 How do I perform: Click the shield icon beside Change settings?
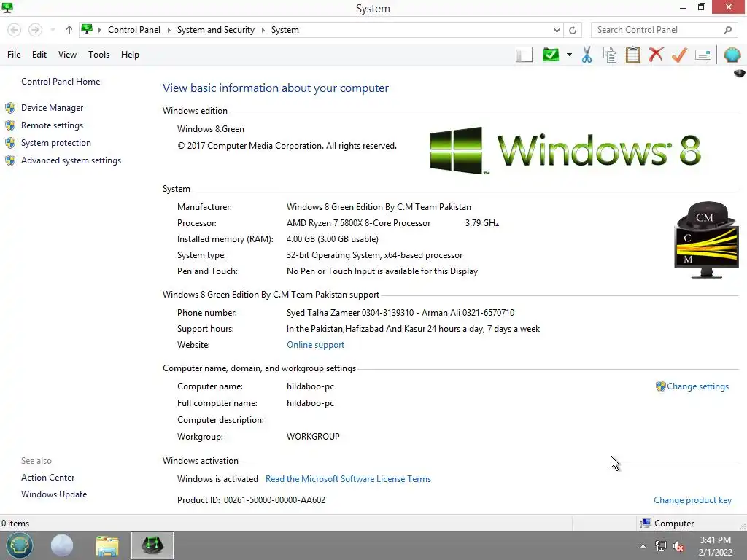point(660,386)
